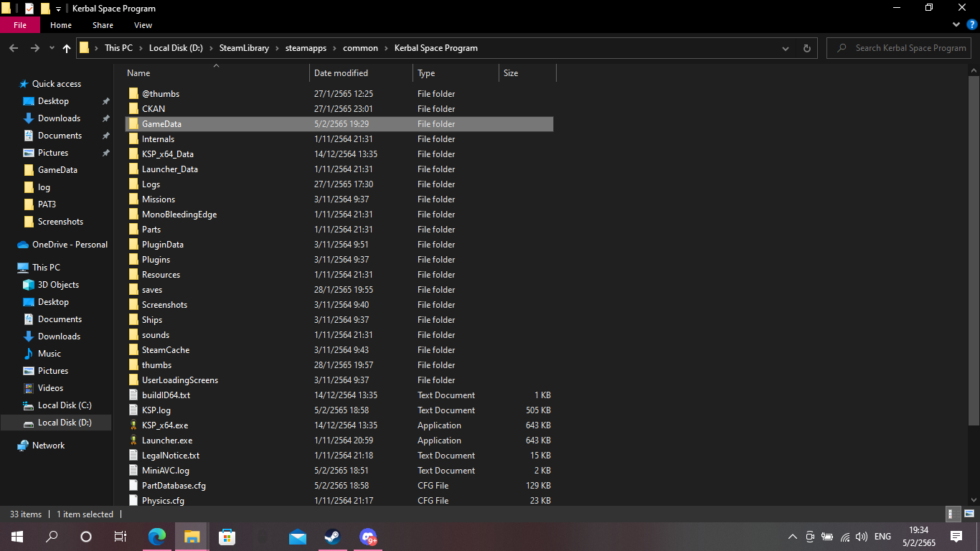Viewport: 980px width, 551px height.
Task: Click the Search Kerbal Space Program box
Action: click(x=900, y=48)
